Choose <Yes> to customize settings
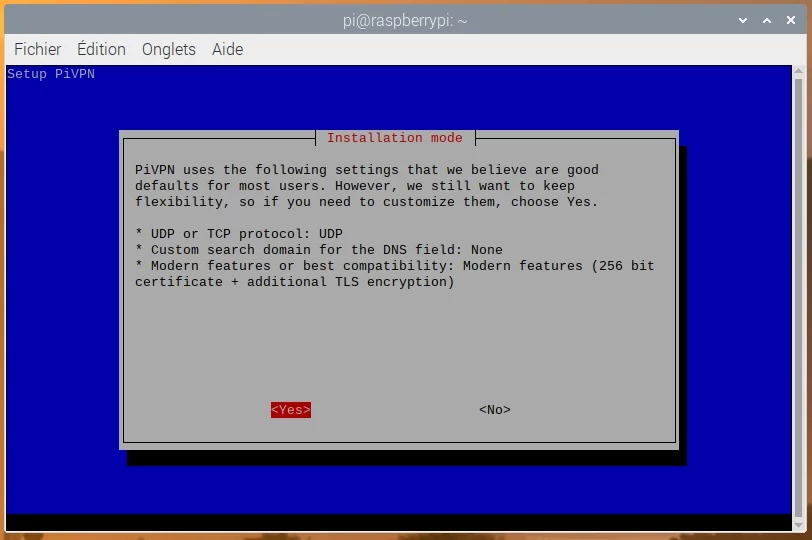Image resolution: width=812 pixels, height=540 pixels. click(291, 410)
